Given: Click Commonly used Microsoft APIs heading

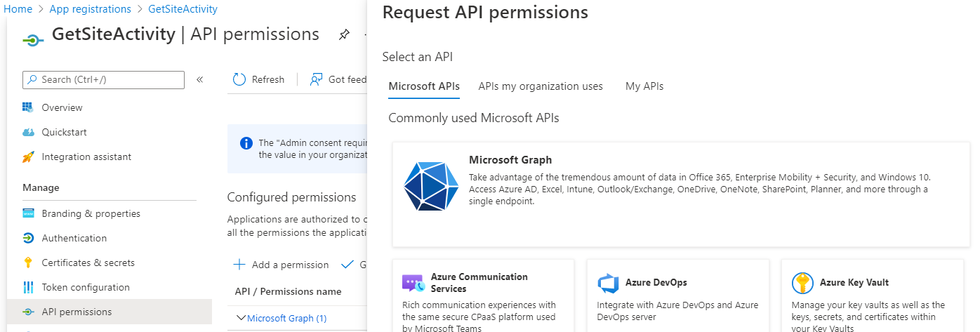Looking at the screenshot, I should (474, 118).
